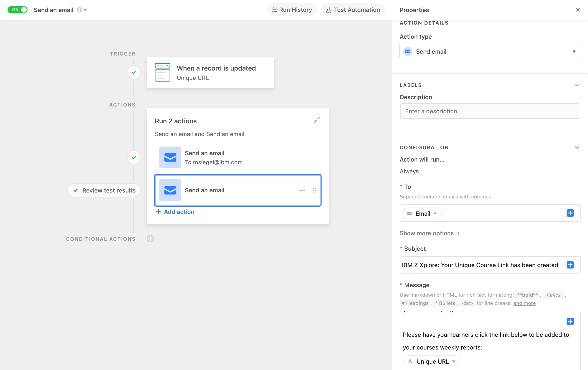Open three-dots menu on selected email action
Viewport: 588px width, 370px height.
(302, 190)
